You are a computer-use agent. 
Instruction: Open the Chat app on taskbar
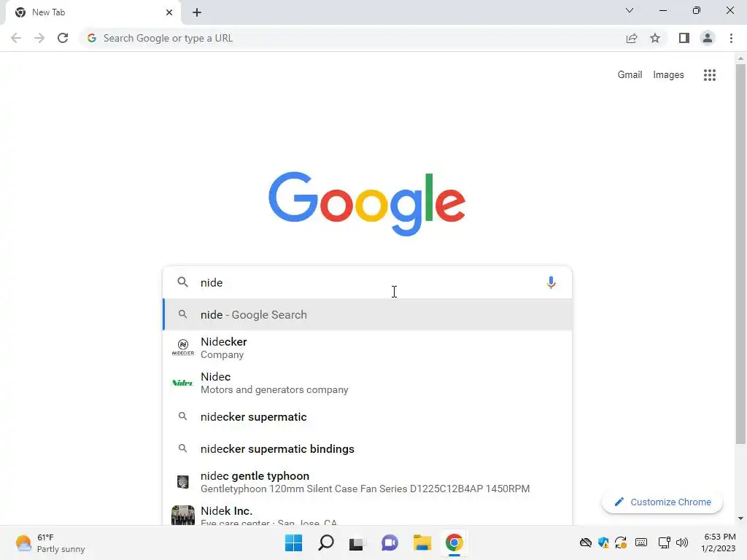(x=390, y=542)
